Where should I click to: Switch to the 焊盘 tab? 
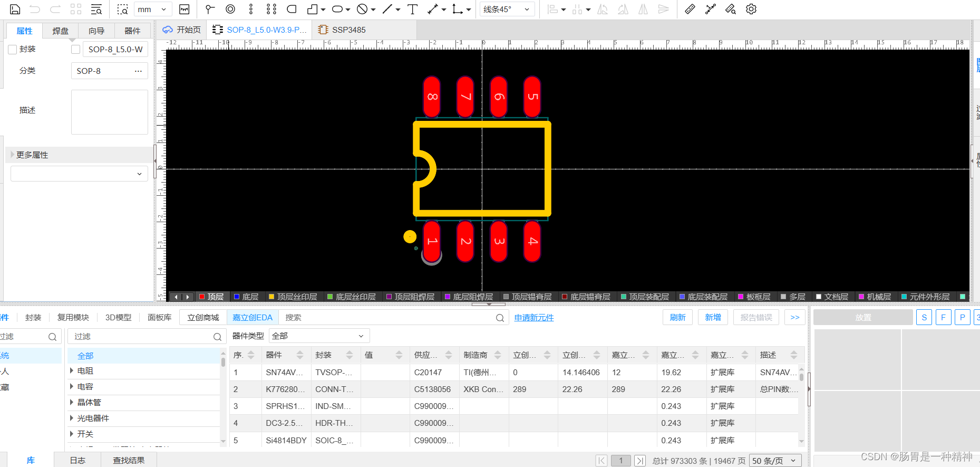[x=60, y=31]
